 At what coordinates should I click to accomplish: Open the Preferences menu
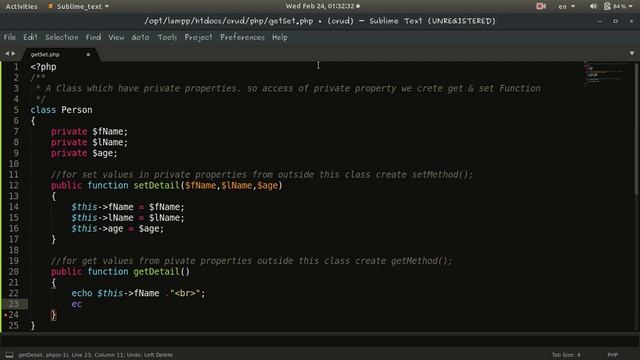click(242, 37)
